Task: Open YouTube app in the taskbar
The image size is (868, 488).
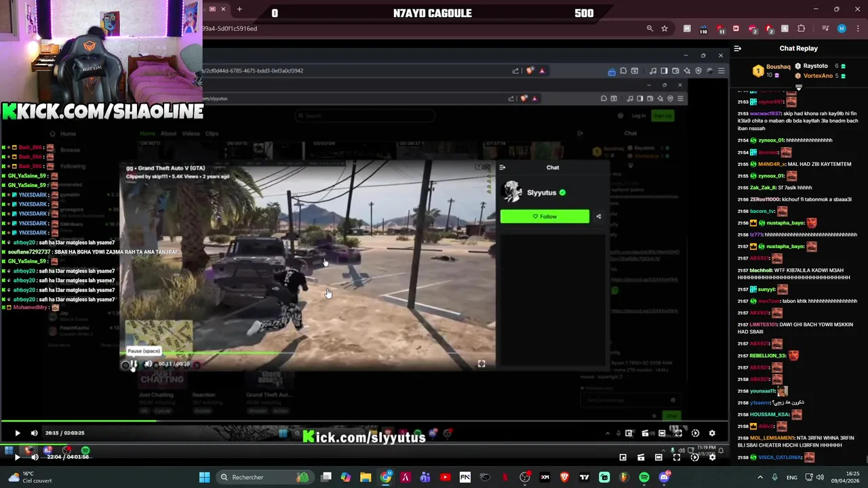Action: pyautogui.click(x=445, y=477)
